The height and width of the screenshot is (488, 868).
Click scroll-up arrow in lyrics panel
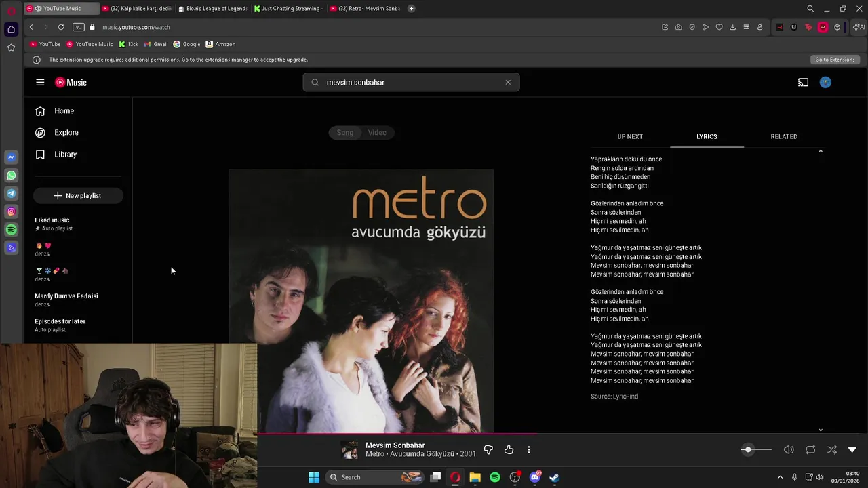click(821, 151)
